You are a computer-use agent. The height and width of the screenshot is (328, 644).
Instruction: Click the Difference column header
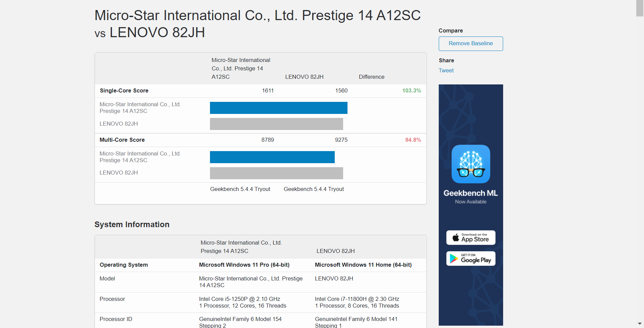372,77
